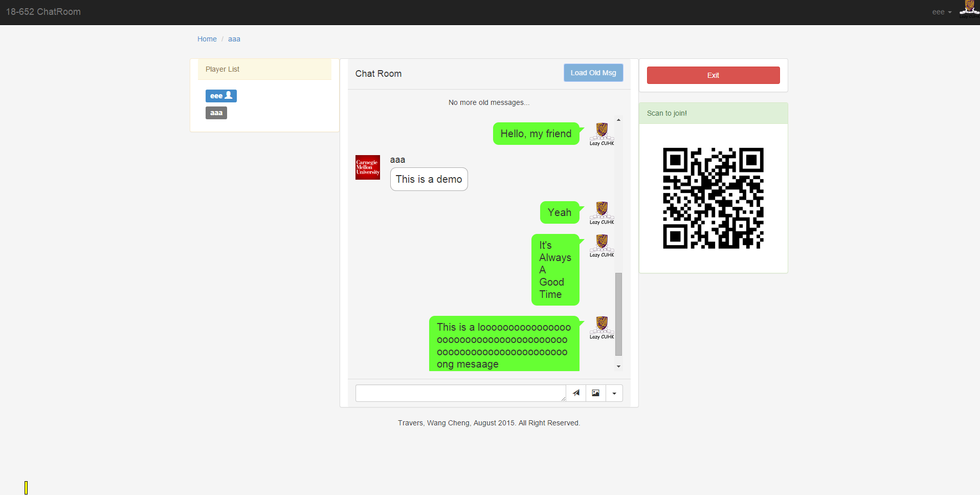Click the Lazy CUHK avatar in top navbar
The image size is (980, 495).
[969, 9]
